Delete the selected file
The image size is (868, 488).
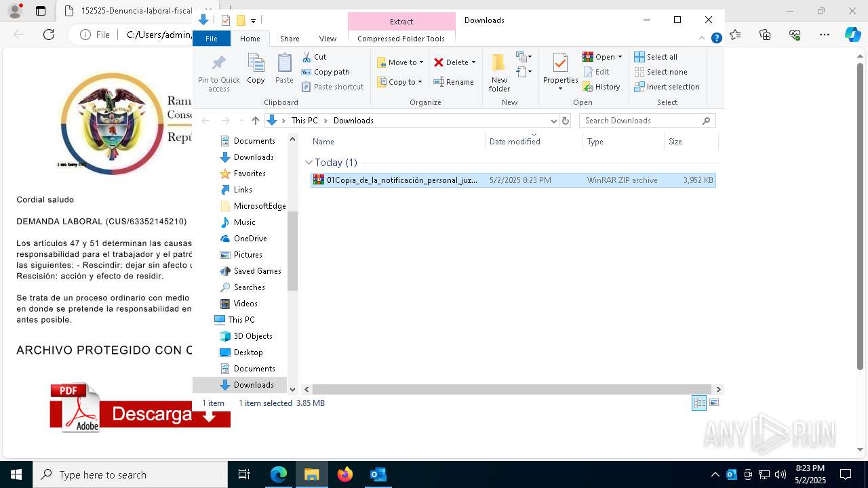coord(451,62)
